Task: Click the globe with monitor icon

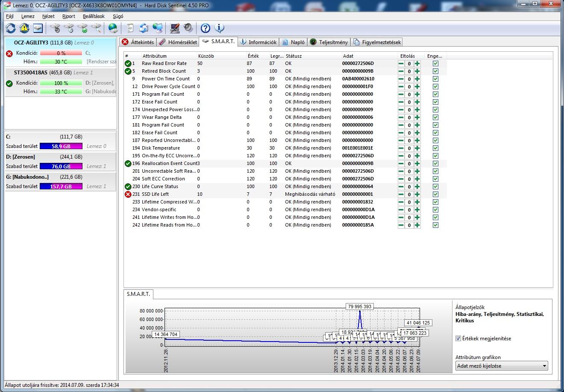Action: tap(158, 28)
